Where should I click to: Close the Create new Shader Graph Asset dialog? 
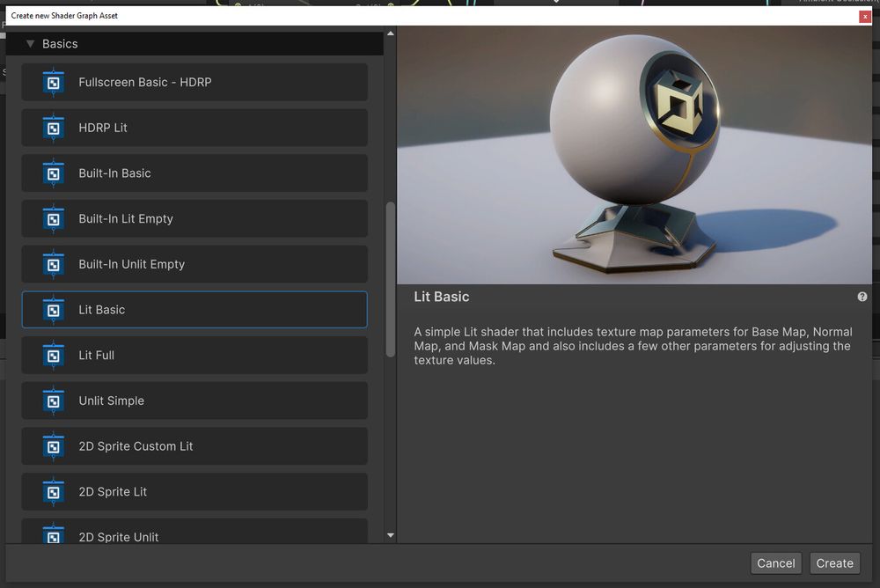[x=865, y=17]
